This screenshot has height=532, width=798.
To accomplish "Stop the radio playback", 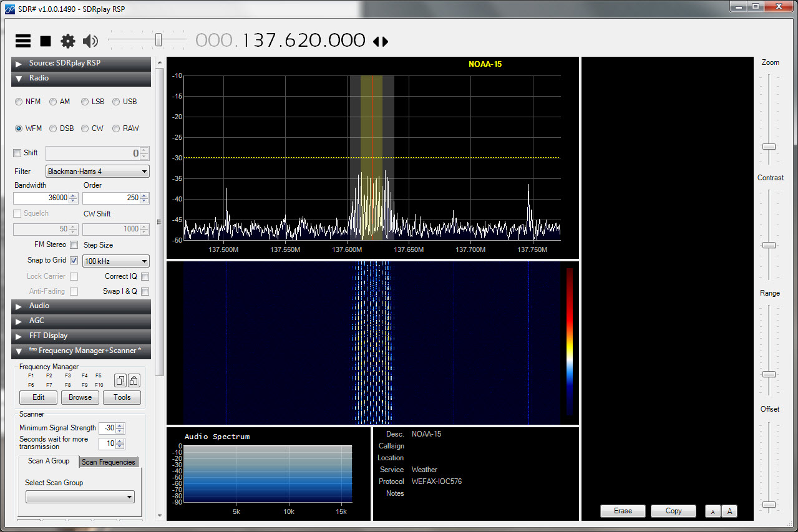I will [44, 40].
